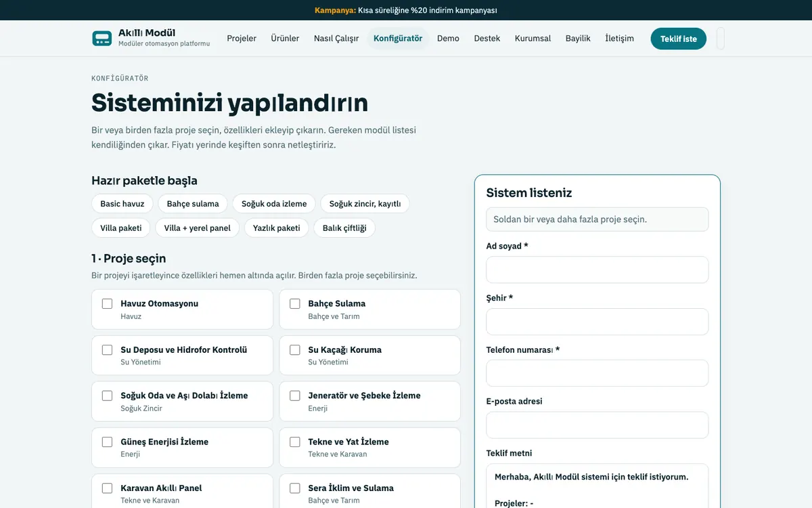Check Güneş Enerjisi İzleme box
The width and height of the screenshot is (812, 508).
pos(107,442)
